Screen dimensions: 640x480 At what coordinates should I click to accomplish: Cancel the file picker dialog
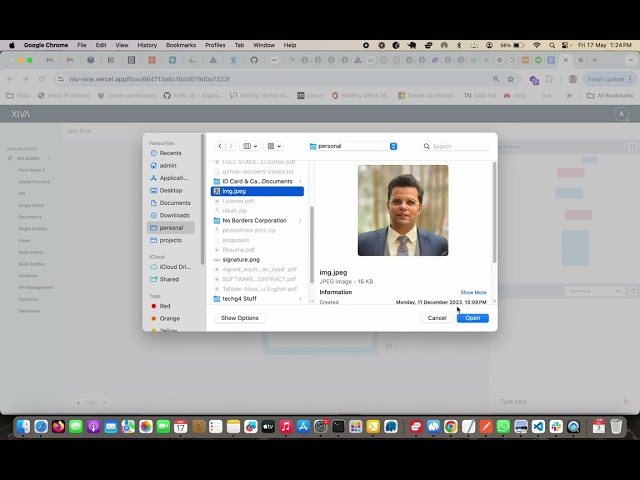(x=437, y=318)
